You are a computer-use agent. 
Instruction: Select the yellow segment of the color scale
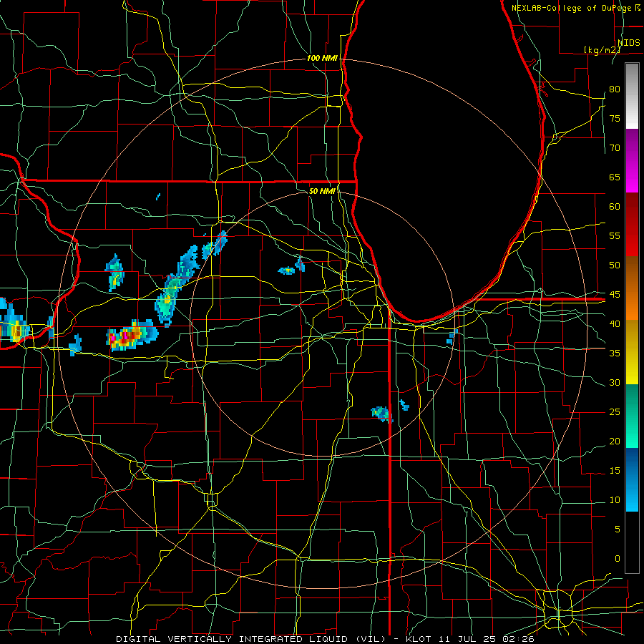coord(632,352)
